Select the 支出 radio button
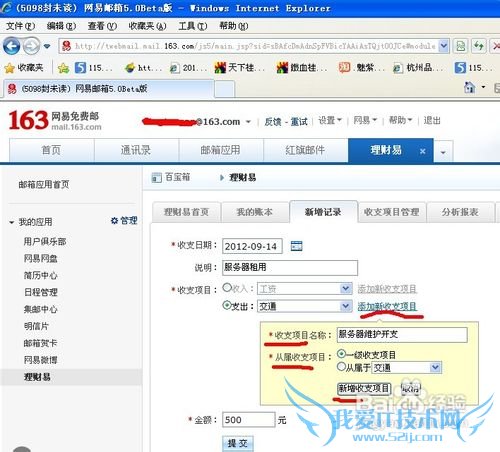500x452 pixels. tap(227, 305)
